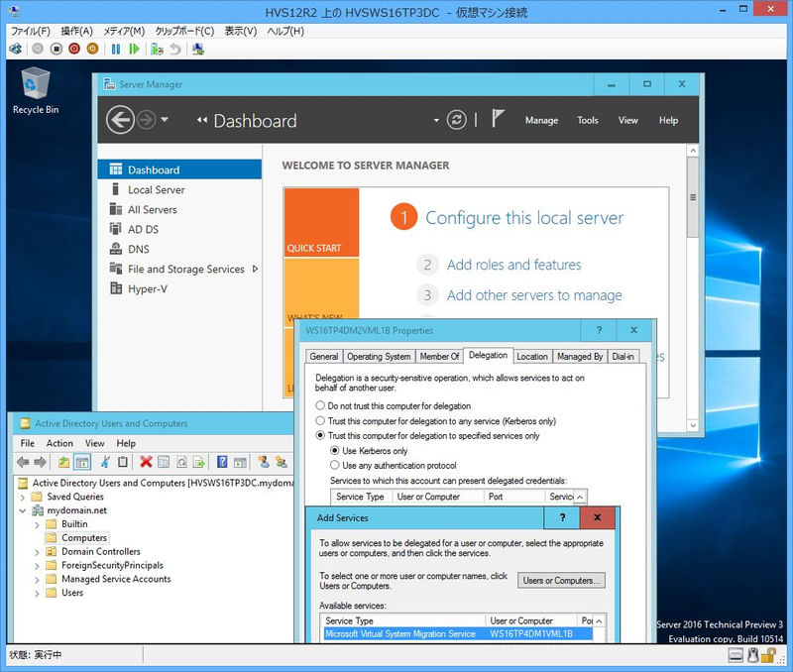793x672 pixels.
Task: Collapse the mydomain.net tree node
Action: tap(22, 510)
